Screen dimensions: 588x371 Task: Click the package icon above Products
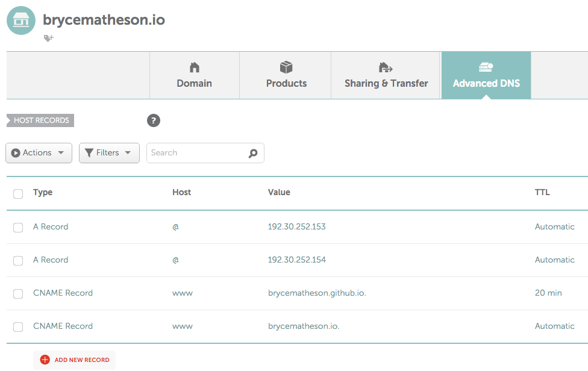point(286,67)
